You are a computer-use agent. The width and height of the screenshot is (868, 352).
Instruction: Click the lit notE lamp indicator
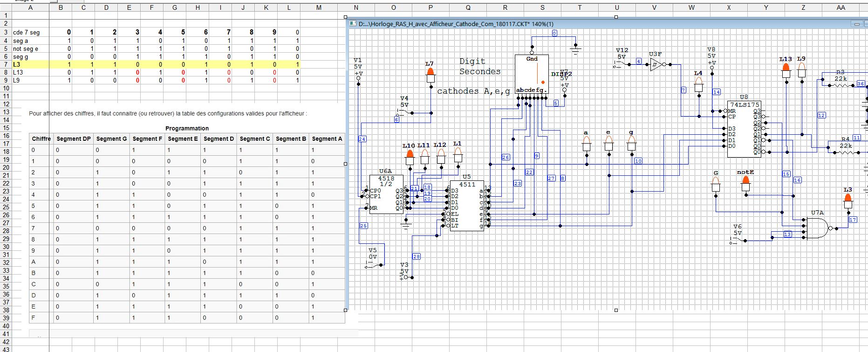pos(745,184)
